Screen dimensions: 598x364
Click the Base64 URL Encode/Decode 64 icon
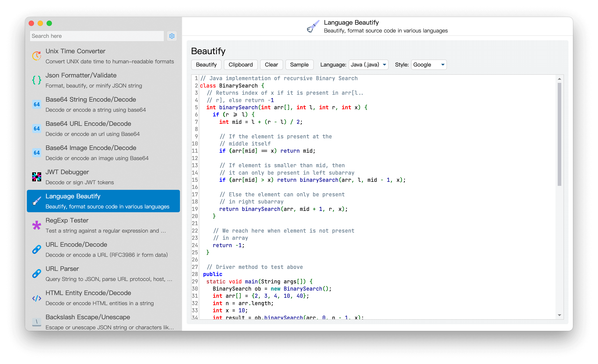tap(37, 129)
